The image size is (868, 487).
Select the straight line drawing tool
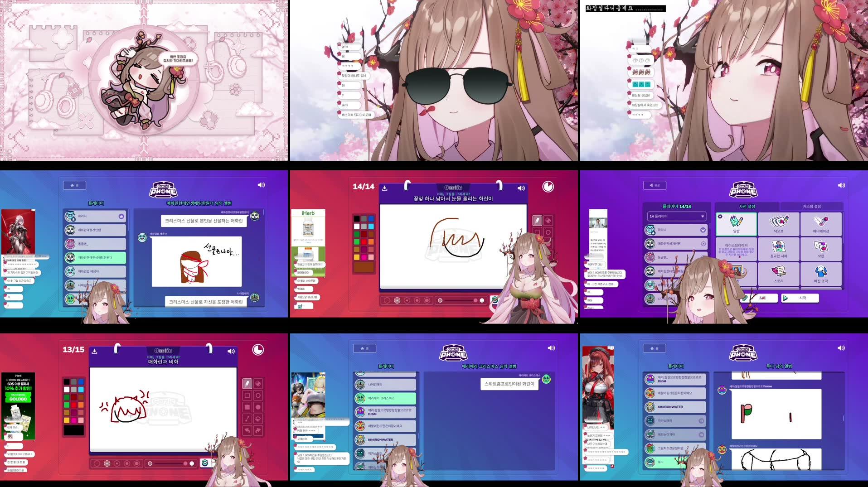(x=247, y=418)
